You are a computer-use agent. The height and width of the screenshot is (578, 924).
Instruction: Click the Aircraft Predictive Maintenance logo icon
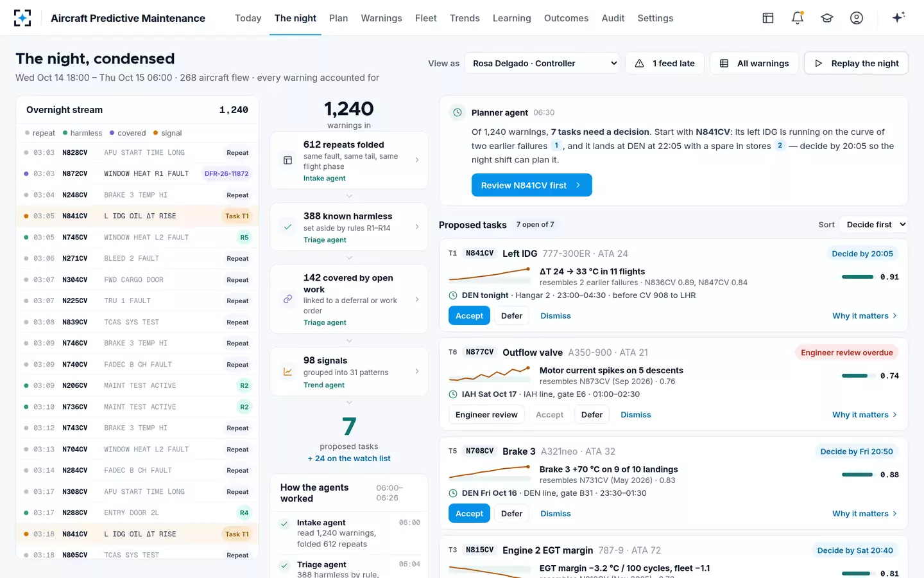tap(22, 18)
